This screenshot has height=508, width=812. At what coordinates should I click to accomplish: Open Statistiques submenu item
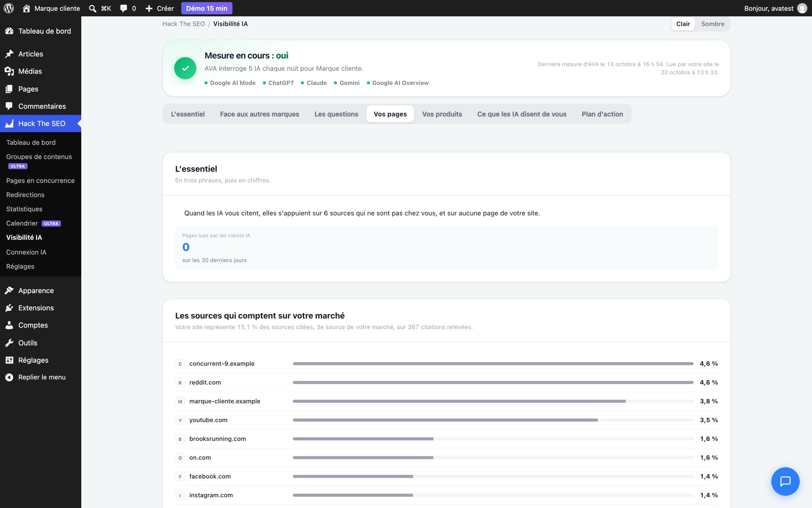click(24, 209)
